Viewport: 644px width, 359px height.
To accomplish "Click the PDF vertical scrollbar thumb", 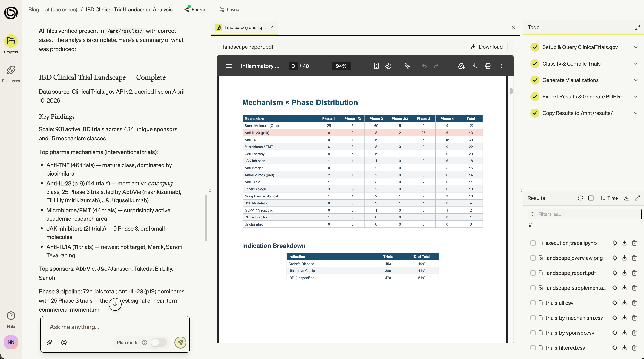I will pyautogui.click(x=511, y=91).
